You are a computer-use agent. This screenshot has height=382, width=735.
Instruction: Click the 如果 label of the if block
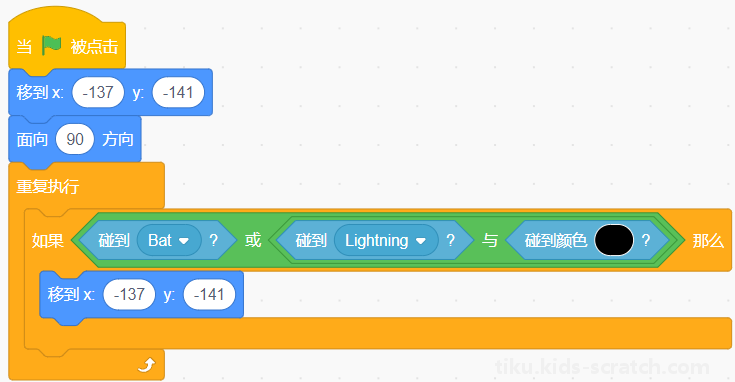(x=47, y=240)
